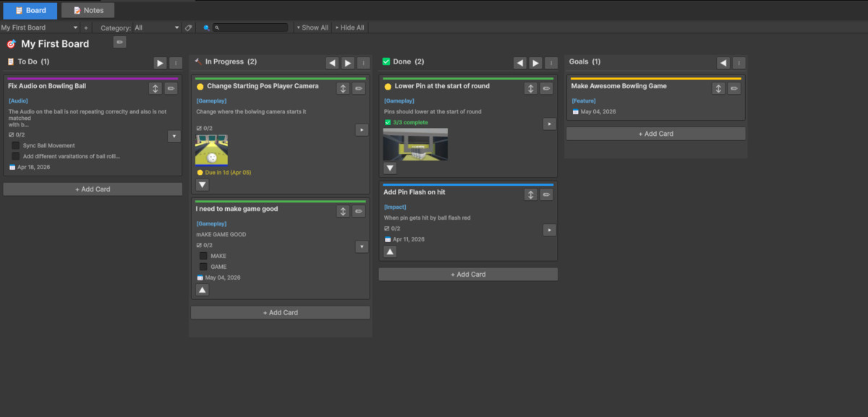Image resolution: width=868 pixels, height=417 pixels.
Task: Click into the board search field
Action: [250, 27]
